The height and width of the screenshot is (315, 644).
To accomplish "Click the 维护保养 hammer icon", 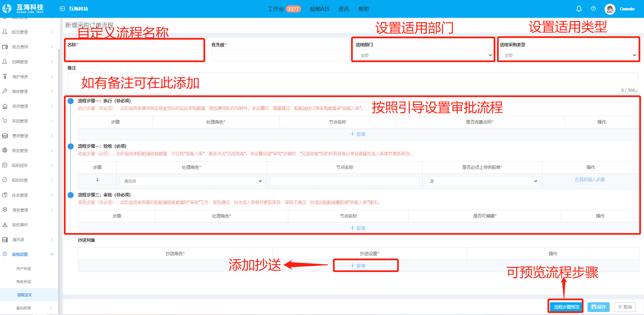I will pyautogui.click(x=5, y=77).
